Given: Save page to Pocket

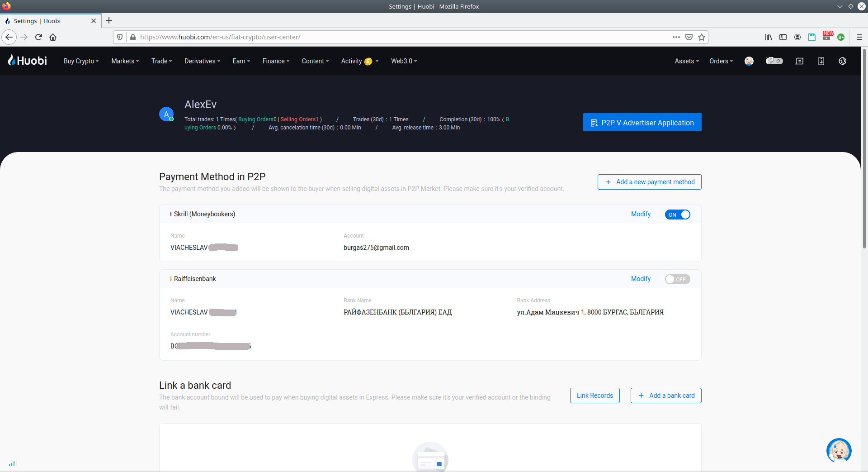Looking at the screenshot, I should point(689,37).
